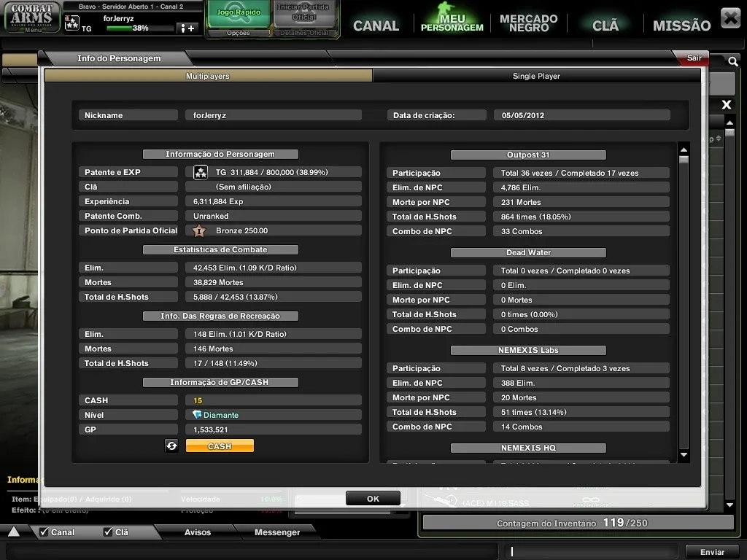Open the Avisos chat tab
The height and width of the screenshot is (560, 747).
pyautogui.click(x=197, y=532)
